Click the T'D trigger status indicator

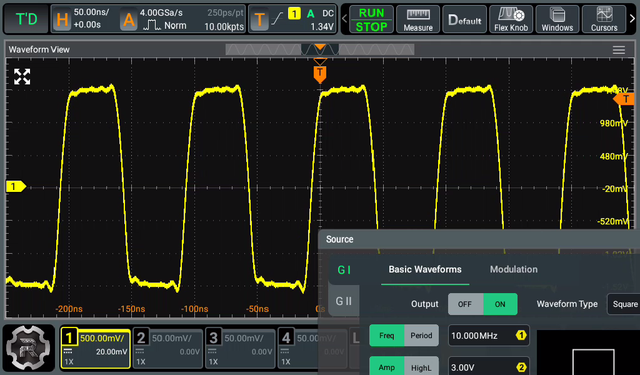[x=26, y=19]
